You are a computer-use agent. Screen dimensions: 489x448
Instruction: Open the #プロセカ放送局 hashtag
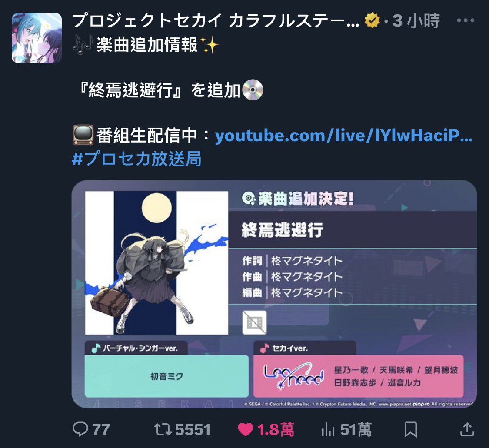coord(136,158)
